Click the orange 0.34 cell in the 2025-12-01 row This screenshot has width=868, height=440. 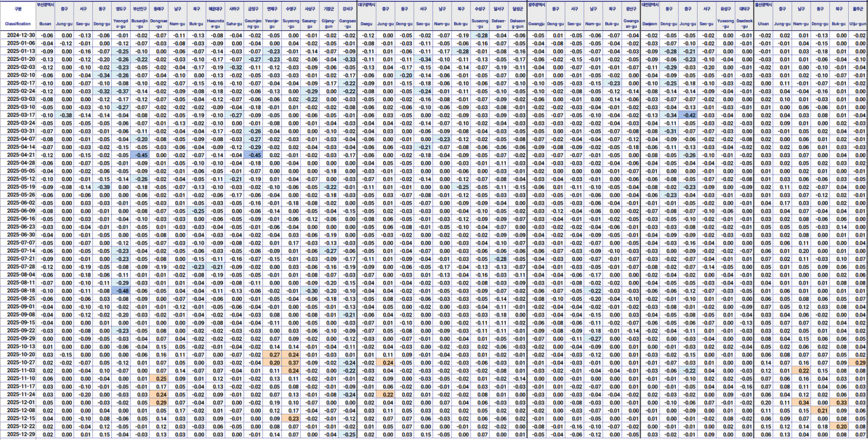pyautogui.click(x=801, y=402)
